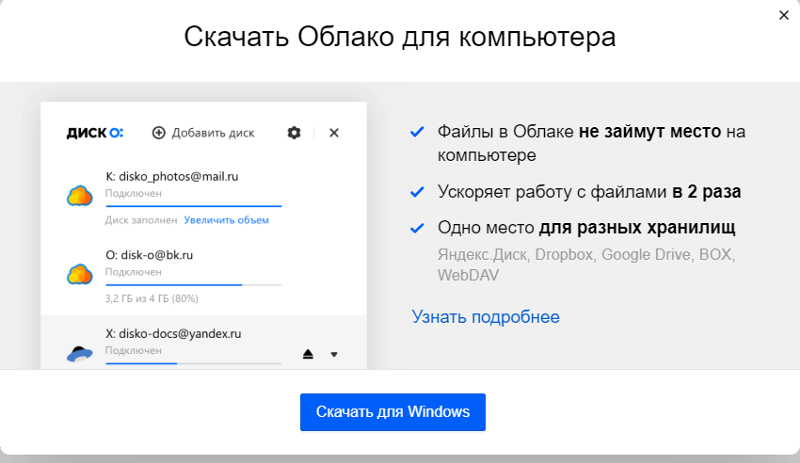Click the checkmark beside Ускоряет работу
This screenshot has height=463, width=800.
click(417, 192)
